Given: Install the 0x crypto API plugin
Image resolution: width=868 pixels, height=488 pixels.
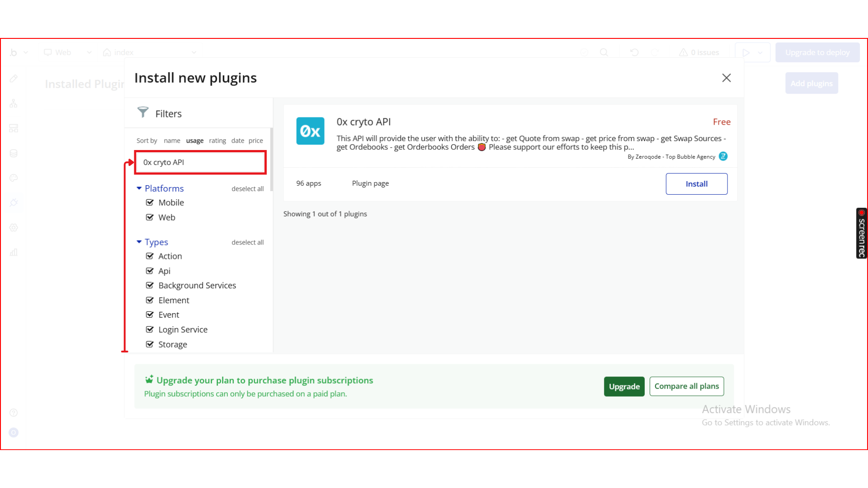Looking at the screenshot, I should click(x=696, y=184).
